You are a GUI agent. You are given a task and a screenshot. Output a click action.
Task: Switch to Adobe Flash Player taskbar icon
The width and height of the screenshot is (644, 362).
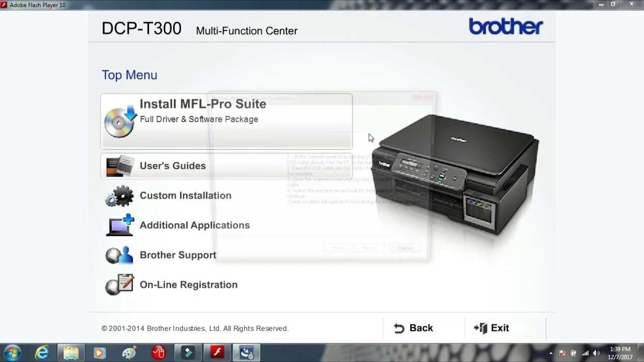217,352
